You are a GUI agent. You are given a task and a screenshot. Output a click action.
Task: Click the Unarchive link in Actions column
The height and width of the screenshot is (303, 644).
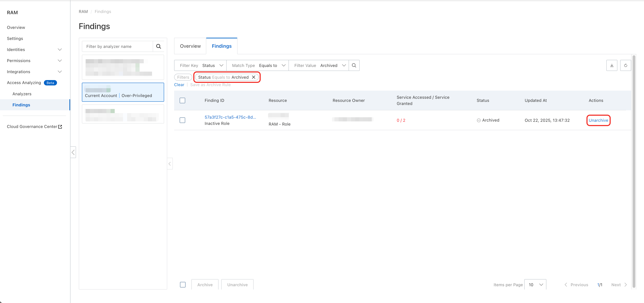point(598,120)
